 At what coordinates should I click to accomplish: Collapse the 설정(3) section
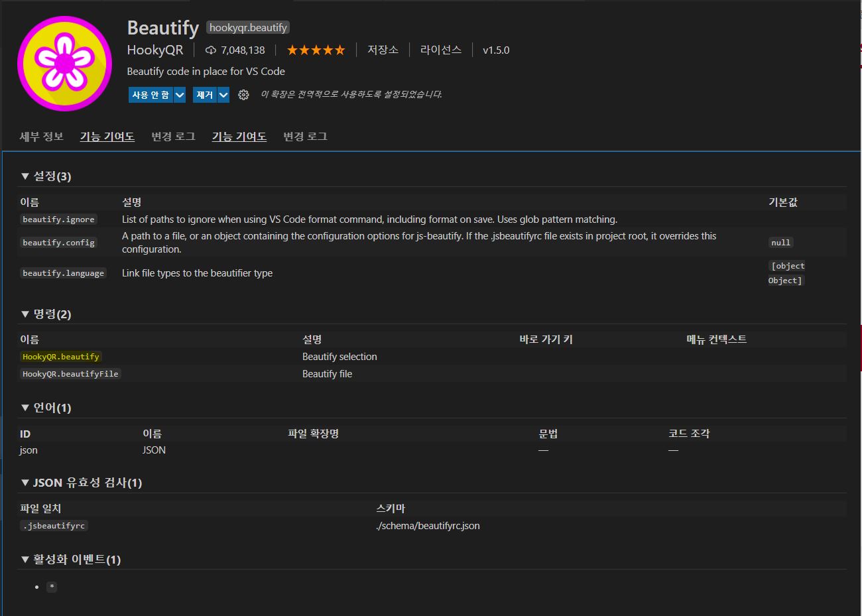tap(46, 176)
